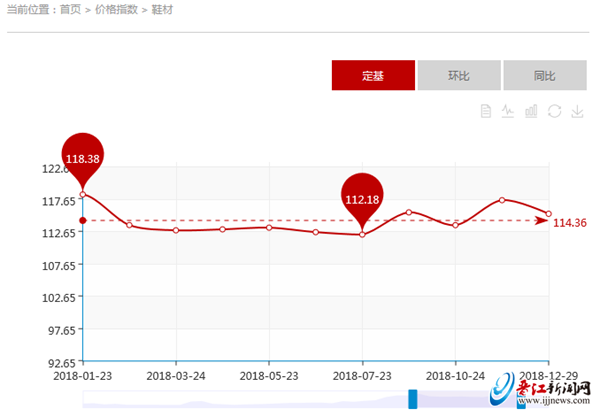The image size is (600, 417).
Task: Click the 鞋材 breadcrumb item
Action: click(163, 9)
